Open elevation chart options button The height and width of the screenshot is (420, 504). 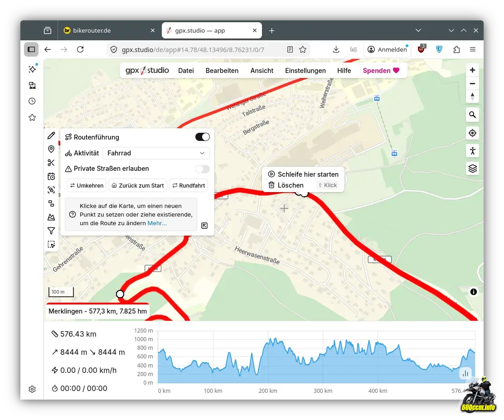tap(465, 373)
